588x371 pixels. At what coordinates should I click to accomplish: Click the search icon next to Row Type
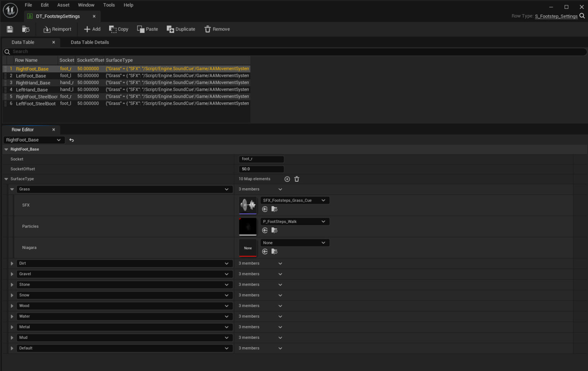tap(582, 16)
